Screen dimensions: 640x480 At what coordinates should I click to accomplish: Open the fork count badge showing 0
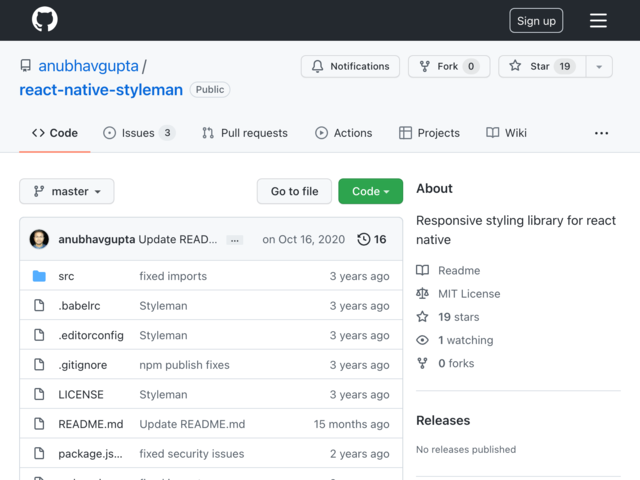[x=471, y=66]
